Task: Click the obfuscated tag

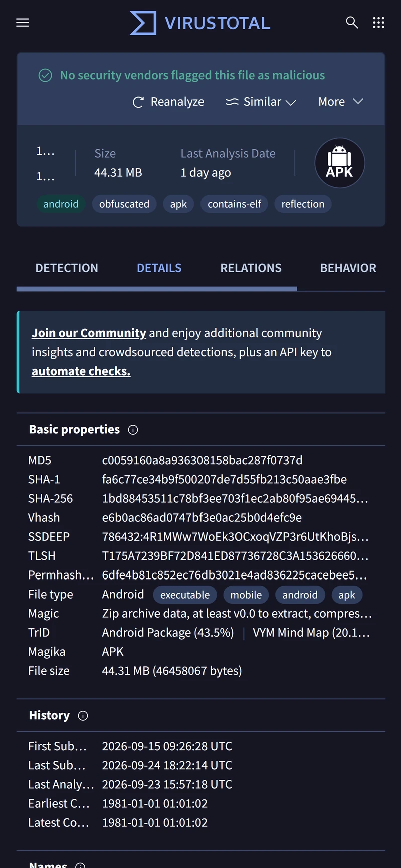Action: point(124,204)
